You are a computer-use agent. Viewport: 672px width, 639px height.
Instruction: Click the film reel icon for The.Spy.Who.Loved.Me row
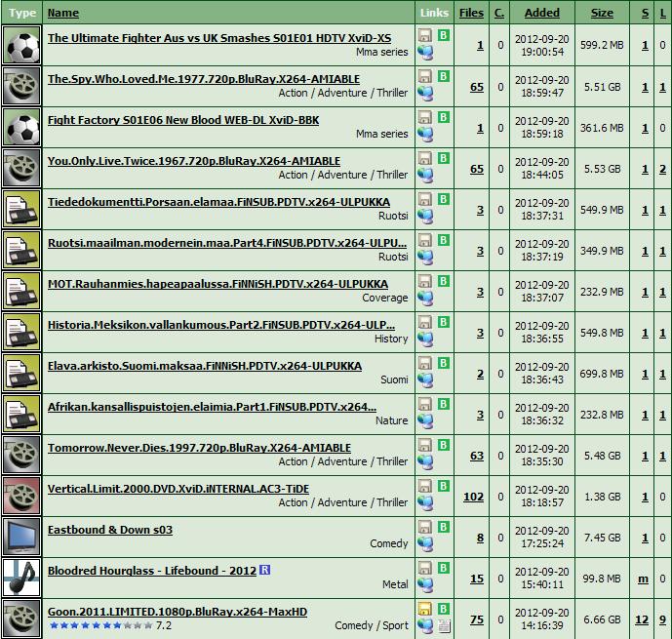(x=21, y=86)
